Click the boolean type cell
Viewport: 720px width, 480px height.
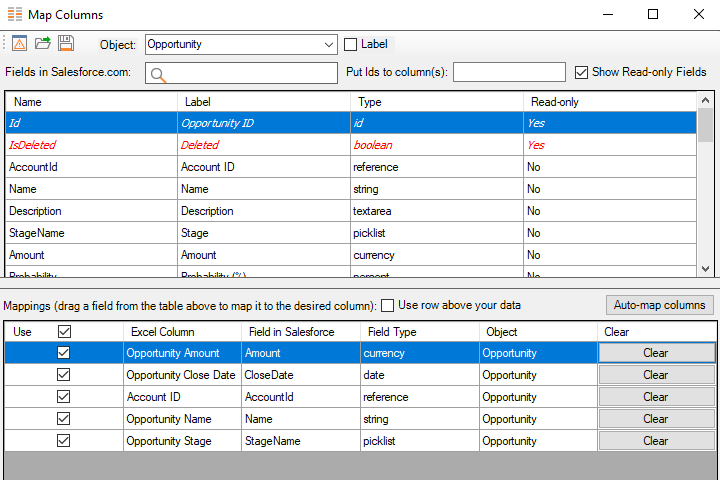tap(437, 145)
